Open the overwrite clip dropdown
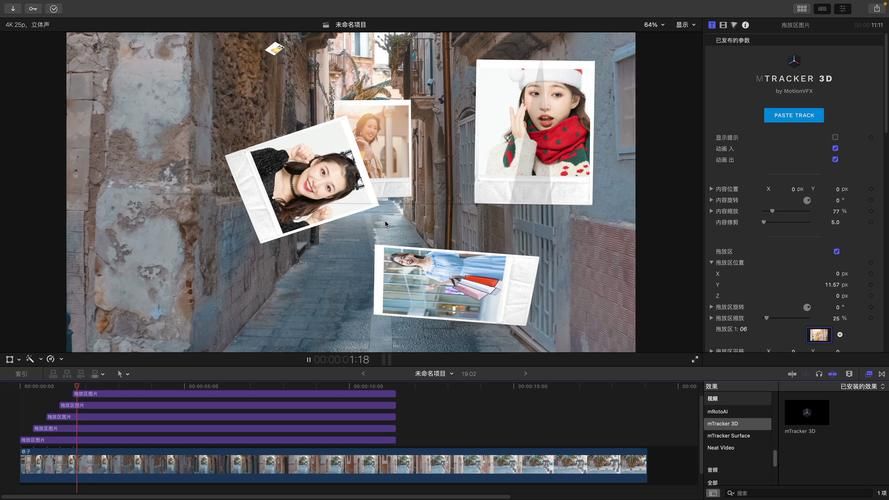889x500 pixels. tap(98, 374)
